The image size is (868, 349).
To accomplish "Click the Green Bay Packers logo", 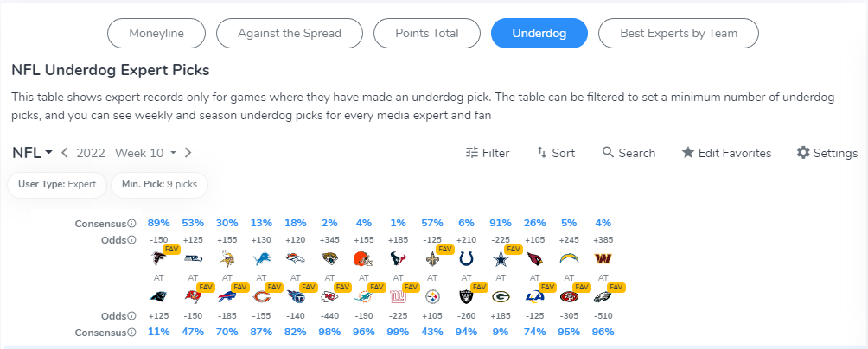I will (501, 295).
